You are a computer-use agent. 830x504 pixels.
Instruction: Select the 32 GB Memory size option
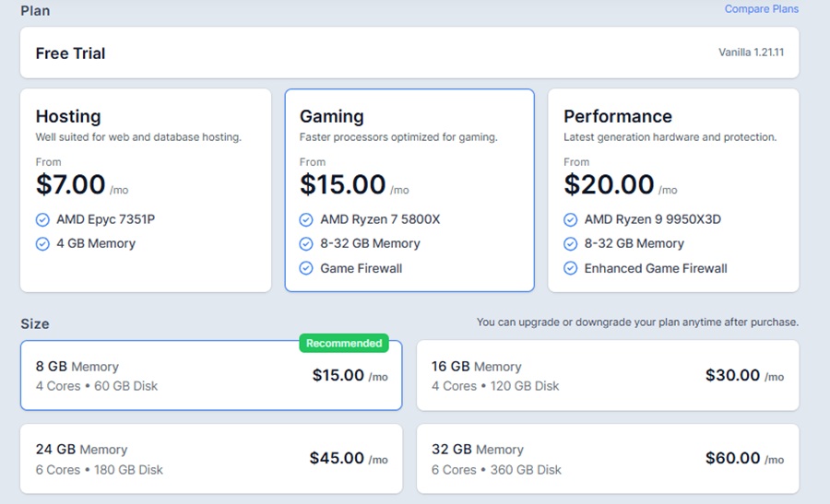click(607, 459)
